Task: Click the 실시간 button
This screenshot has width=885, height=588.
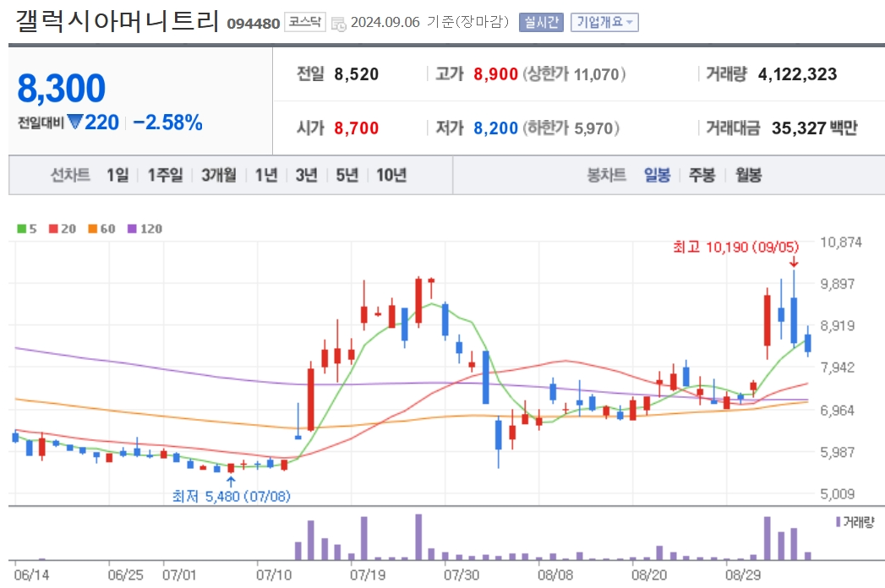Action: 541,22
